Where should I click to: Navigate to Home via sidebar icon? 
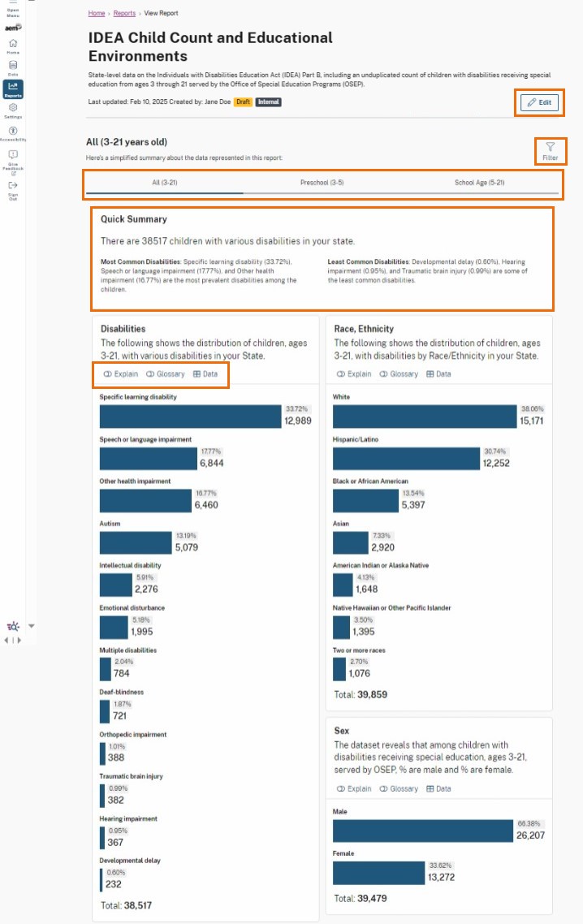13,44
